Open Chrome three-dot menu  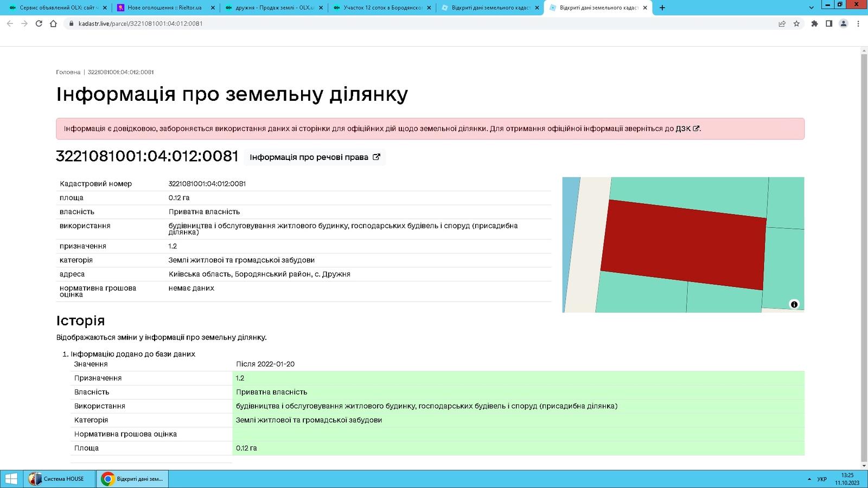[x=858, y=24]
